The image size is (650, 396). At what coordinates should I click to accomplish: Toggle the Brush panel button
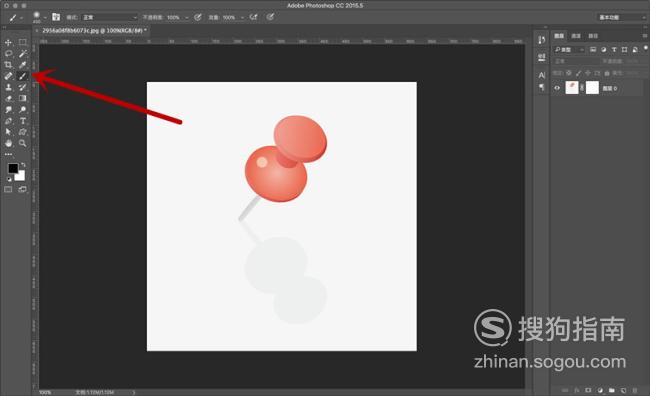tap(56, 17)
